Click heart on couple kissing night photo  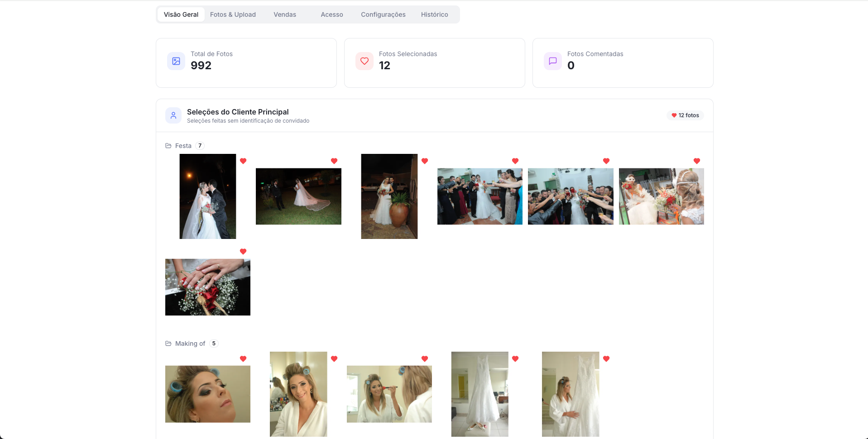(x=243, y=161)
